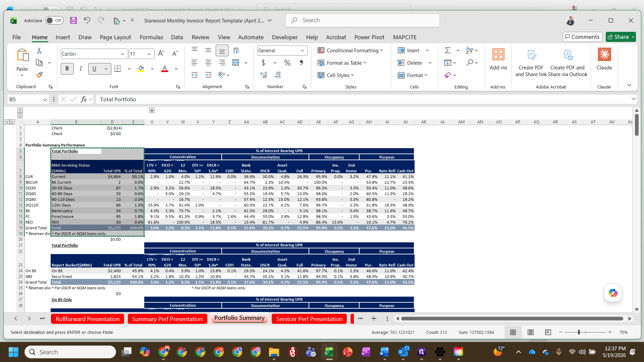
Task: Apply Percent Style number format
Action: tap(287, 63)
